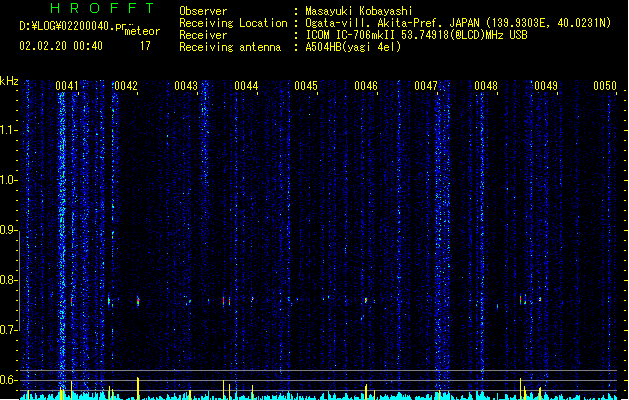Screen dimensions: 629x400
Task: Click the 0042 time marker
Action: [126, 86]
